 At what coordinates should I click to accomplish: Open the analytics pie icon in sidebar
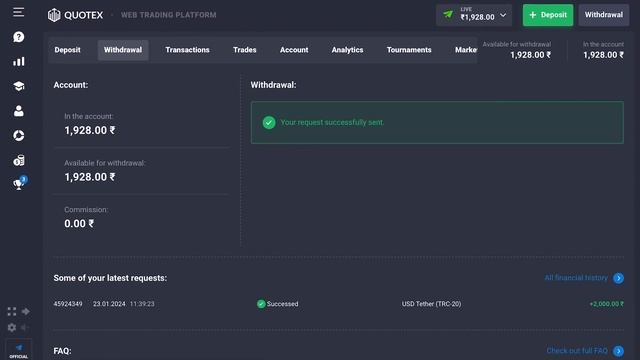(18, 136)
